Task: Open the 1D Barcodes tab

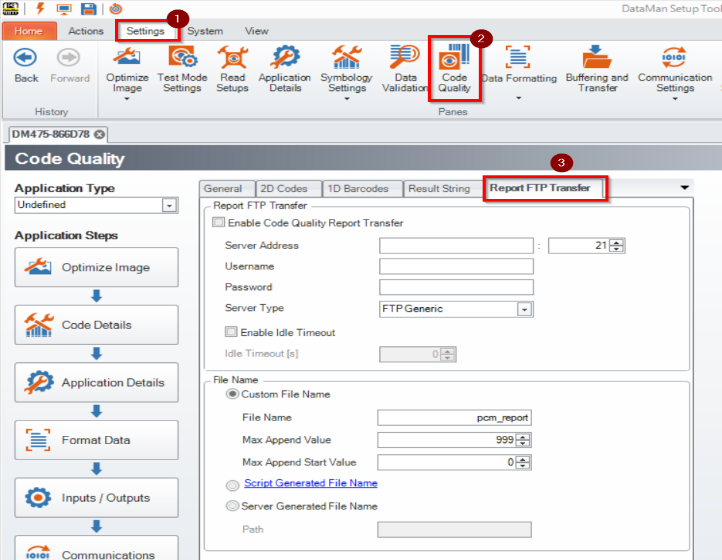Action: [x=362, y=189]
